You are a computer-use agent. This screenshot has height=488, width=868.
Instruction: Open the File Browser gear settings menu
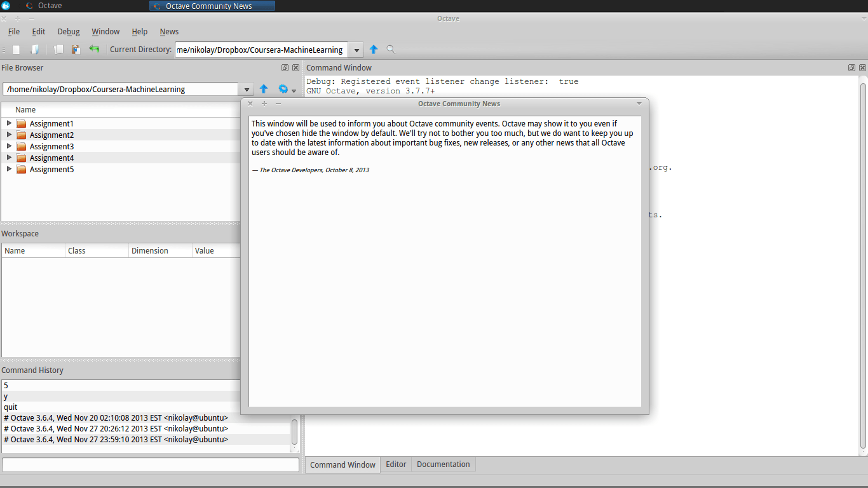pyautogui.click(x=287, y=90)
